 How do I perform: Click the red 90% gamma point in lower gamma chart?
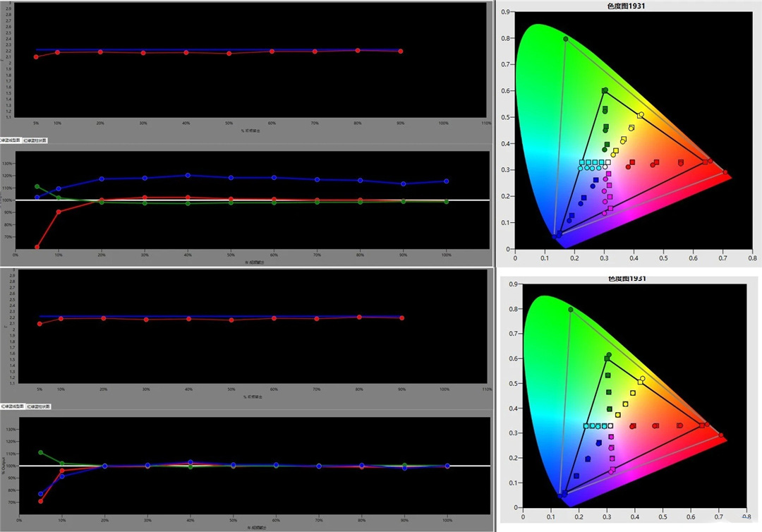(402, 318)
